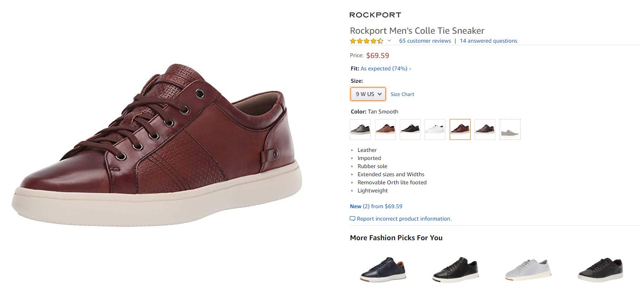Viewport: 644px width, 288px height.
Task: Open the navy sneaker fashion pick
Action: pyautogui.click(x=383, y=269)
